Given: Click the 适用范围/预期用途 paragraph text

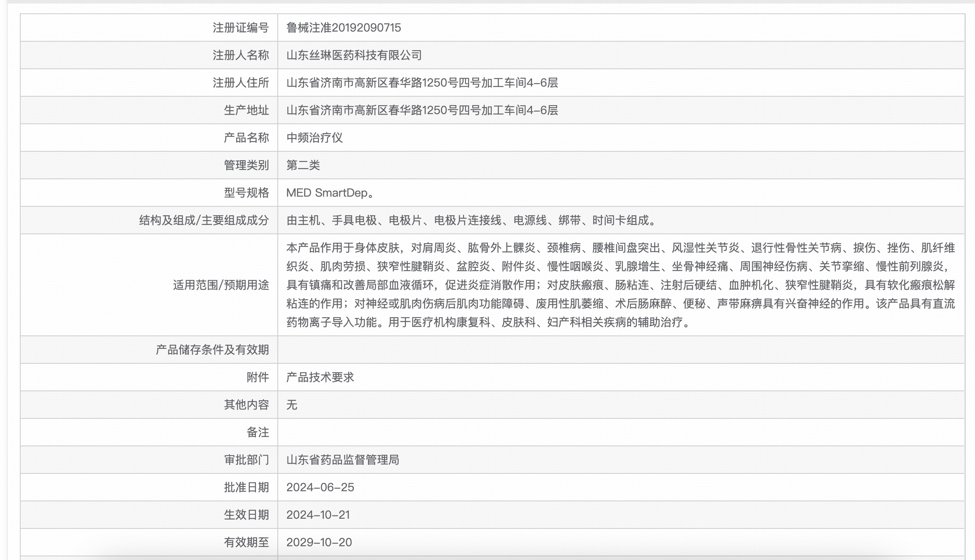Looking at the screenshot, I should click(x=620, y=285).
